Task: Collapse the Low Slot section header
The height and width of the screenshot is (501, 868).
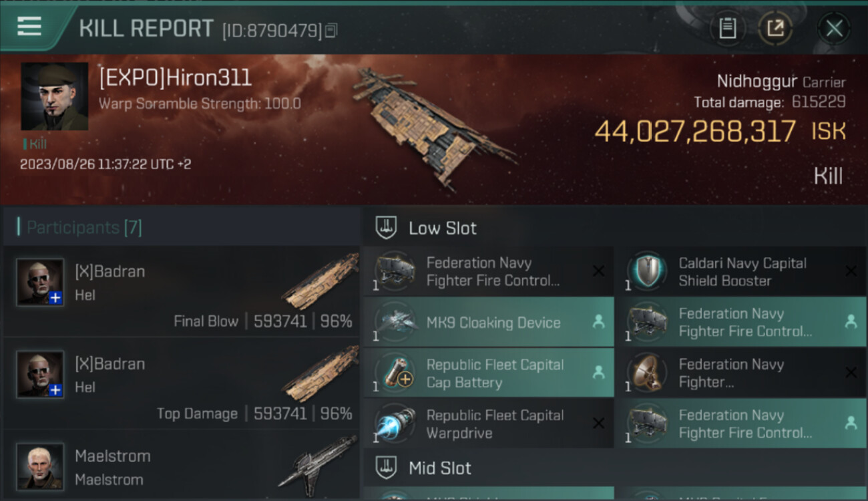Action: click(442, 228)
